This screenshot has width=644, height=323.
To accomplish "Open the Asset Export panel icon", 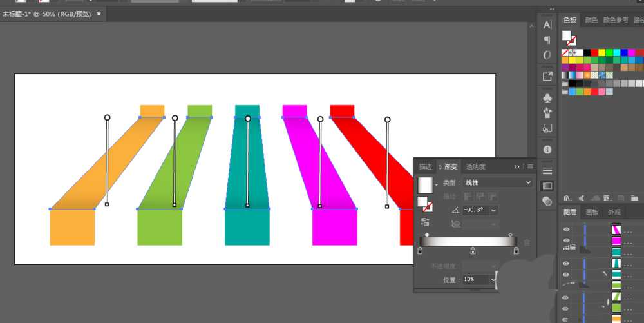I will [547, 76].
